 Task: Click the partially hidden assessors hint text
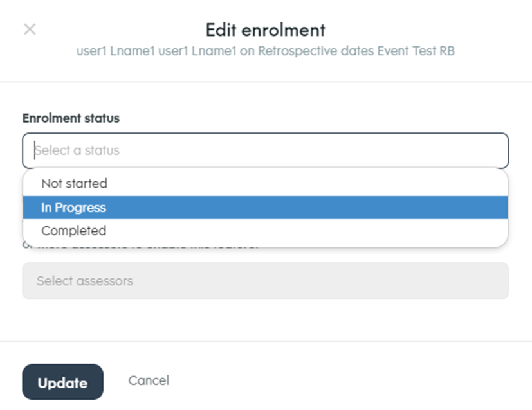pyautogui.click(x=141, y=246)
